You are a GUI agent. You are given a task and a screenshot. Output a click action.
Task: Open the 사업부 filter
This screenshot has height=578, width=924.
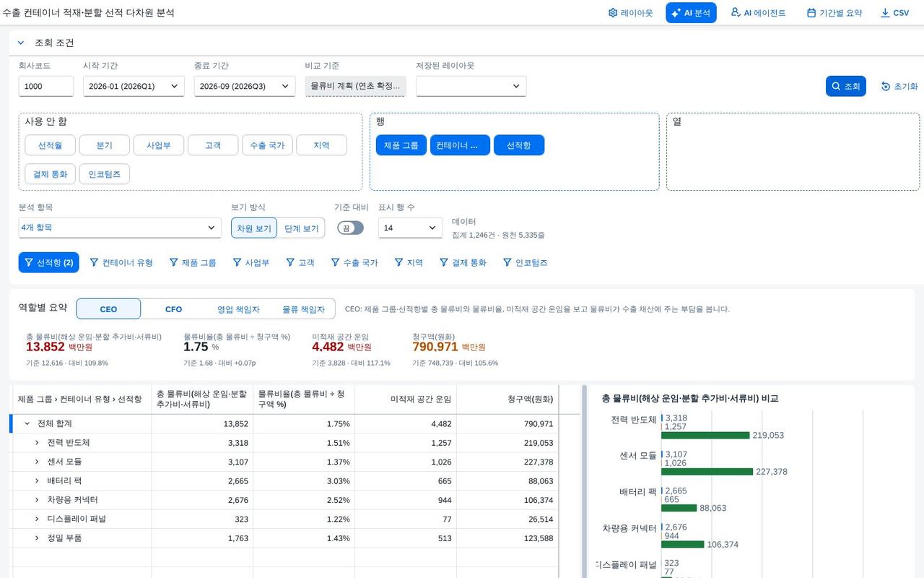250,262
